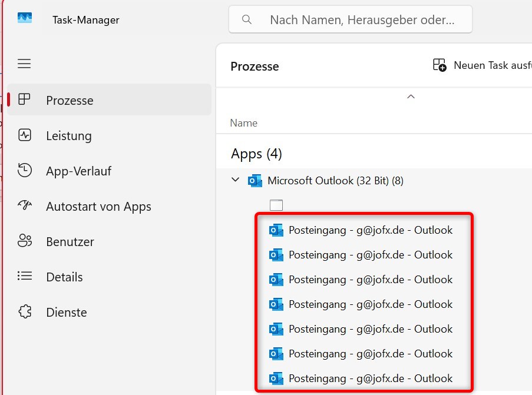
Task: Select the Autostart von Apps gauge icon
Action: tap(24, 206)
